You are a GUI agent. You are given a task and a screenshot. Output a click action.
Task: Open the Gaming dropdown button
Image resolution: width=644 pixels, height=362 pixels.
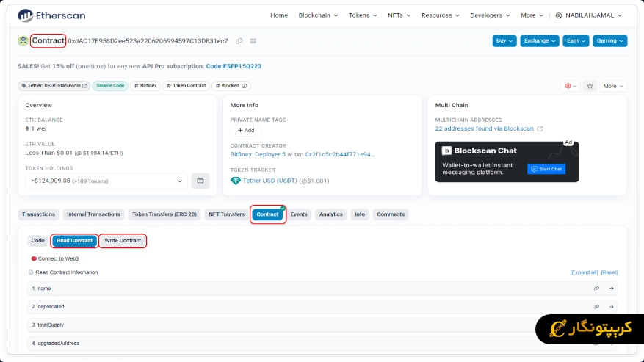(610, 40)
